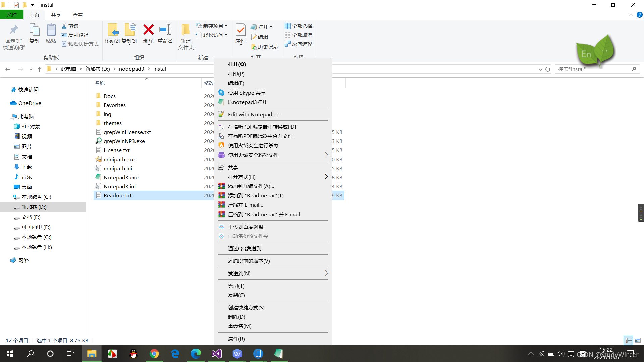This screenshot has height=362, width=644.
Task: Click the Move To icon in ribbon
Action: click(112, 30)
